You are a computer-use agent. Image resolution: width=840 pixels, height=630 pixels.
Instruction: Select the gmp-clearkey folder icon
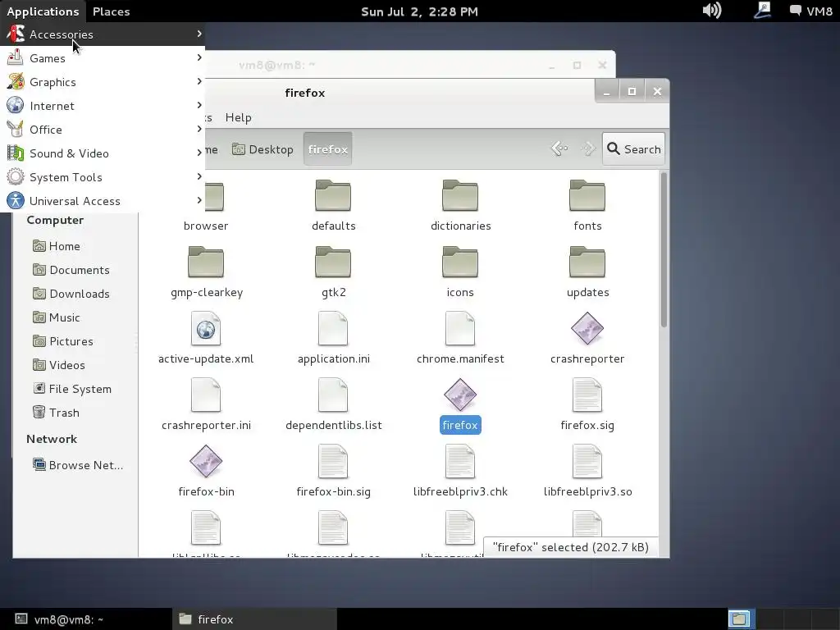[206, 262]
